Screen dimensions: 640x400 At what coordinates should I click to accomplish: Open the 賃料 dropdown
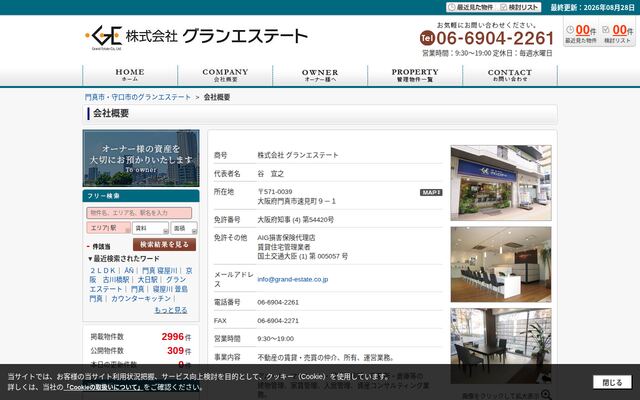pos(150,228)
